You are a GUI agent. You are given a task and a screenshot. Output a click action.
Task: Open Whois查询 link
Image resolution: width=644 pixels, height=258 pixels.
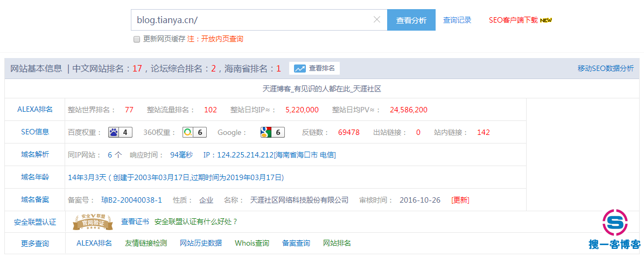[x=252, y=243]
